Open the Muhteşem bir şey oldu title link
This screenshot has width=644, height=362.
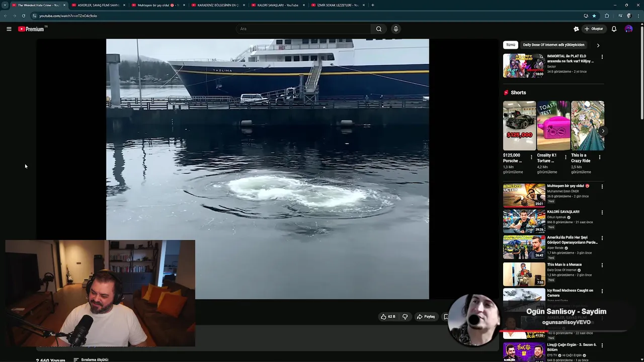tap(568, 186)
